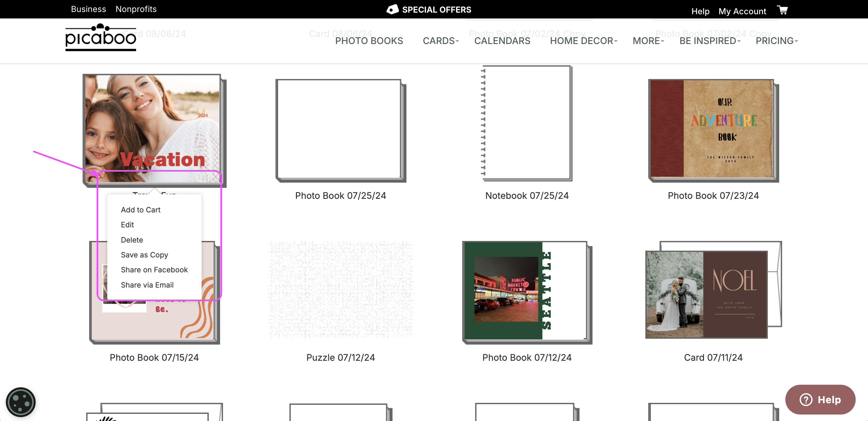The image size is (868, 421).
Task: Click the Special Offers tag icon
Action: 392,9
